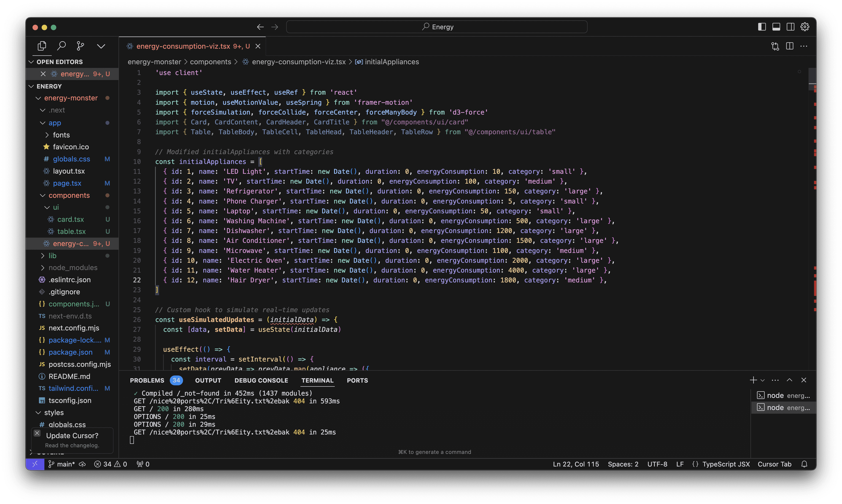Viewport: 842px width, 504px height.
Task: Click new terminal plus icon
Action: coord(753,380)
